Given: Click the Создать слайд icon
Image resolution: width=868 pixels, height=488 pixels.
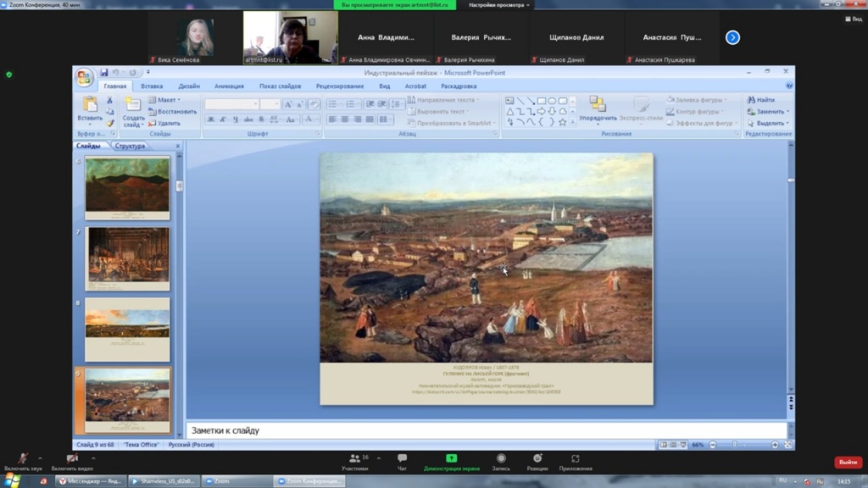Looking at the screenshot, I should point(133,105).
